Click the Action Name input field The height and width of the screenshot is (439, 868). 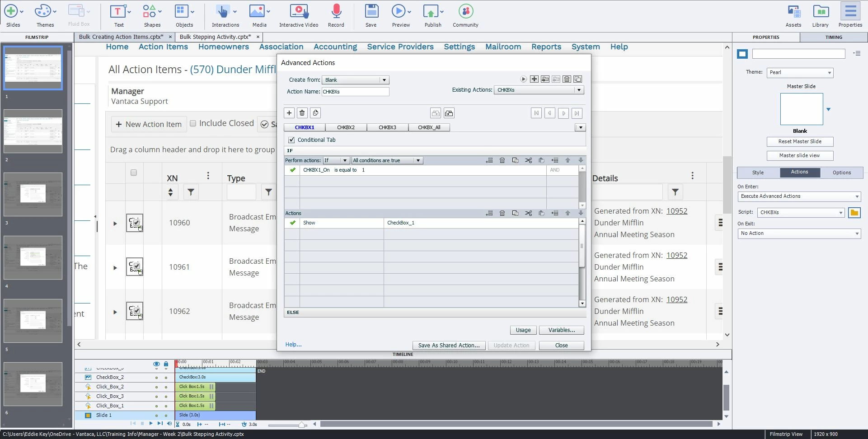[x=355, y=92]
